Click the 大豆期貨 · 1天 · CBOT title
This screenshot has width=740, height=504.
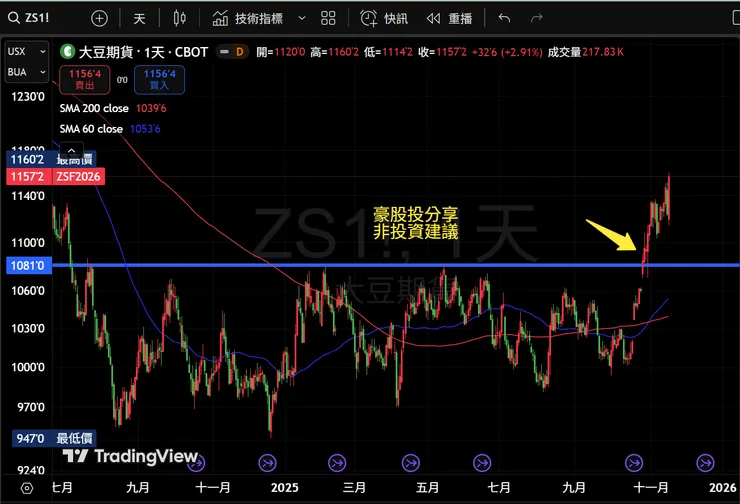point(143,52)
